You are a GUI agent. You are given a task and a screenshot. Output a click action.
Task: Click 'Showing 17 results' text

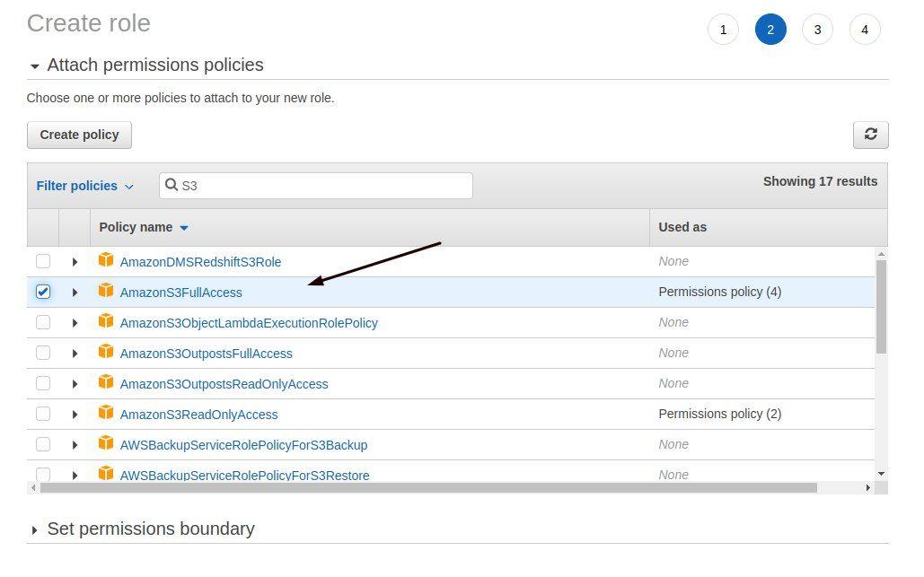click(820, 181)
